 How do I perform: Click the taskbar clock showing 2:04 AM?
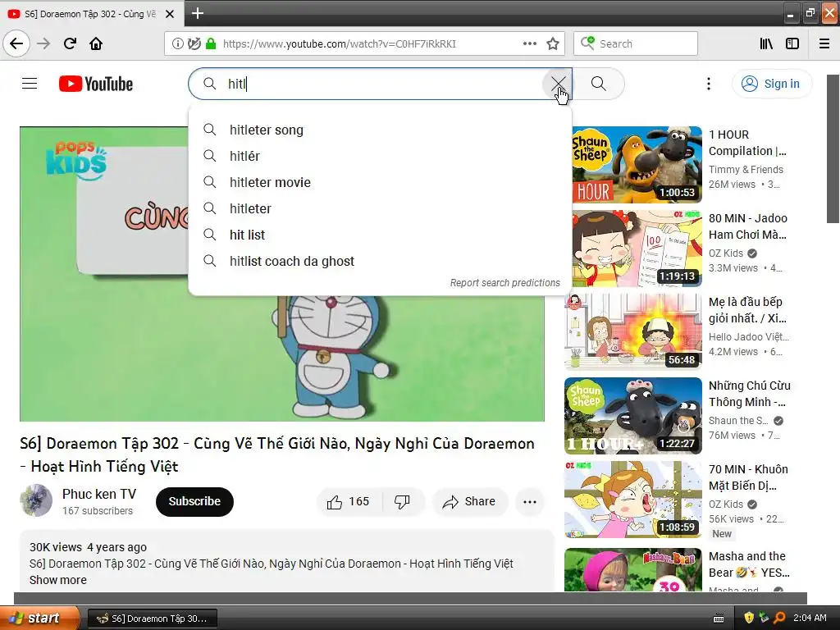(x=810, y=618)
